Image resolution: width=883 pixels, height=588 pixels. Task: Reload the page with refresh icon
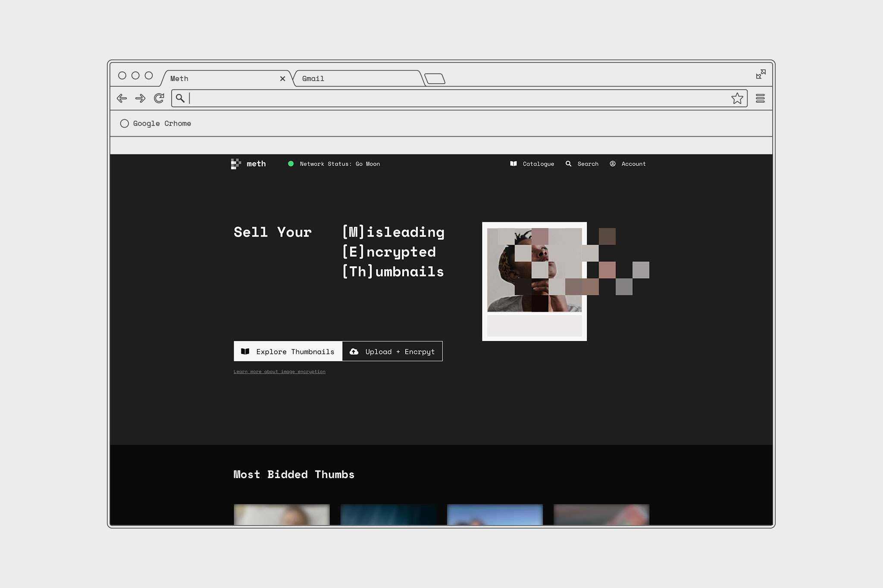159,98
